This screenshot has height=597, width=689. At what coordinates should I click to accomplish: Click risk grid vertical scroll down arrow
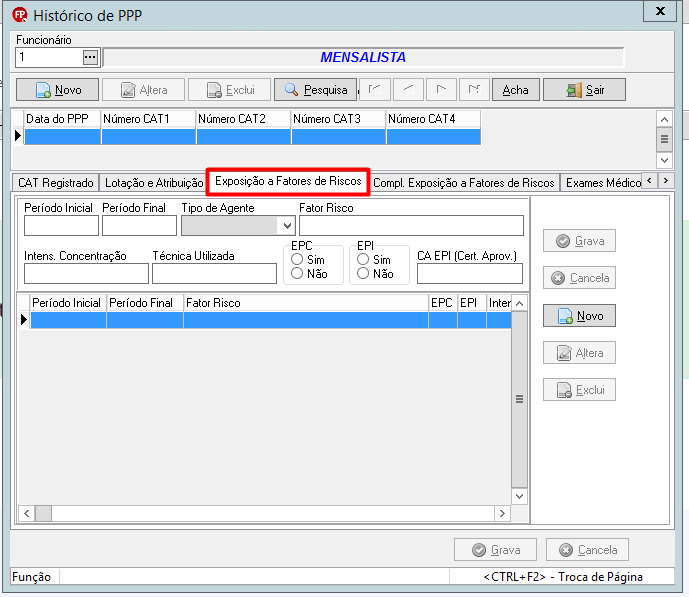519,496
